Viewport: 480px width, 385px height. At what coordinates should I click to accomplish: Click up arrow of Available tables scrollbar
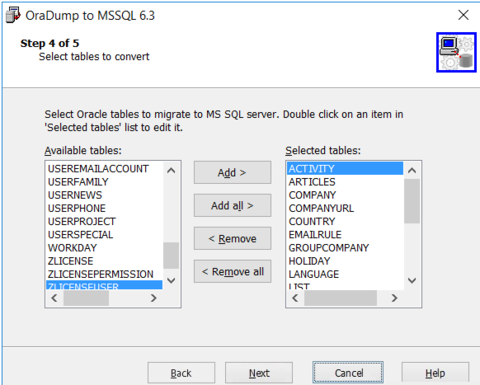pyautogui.click(x=171, y=171)
